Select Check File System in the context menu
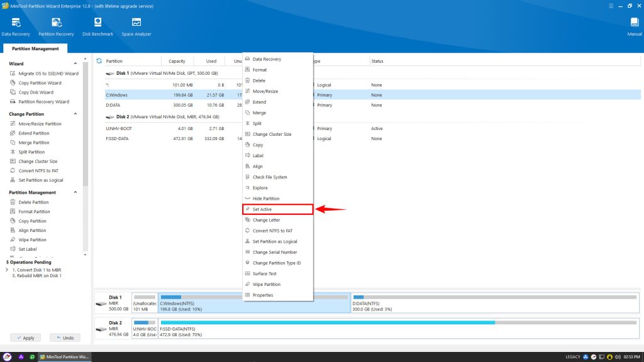Image resolution: width=644 pixels, height=362 pixels. [x=277, y=177]
